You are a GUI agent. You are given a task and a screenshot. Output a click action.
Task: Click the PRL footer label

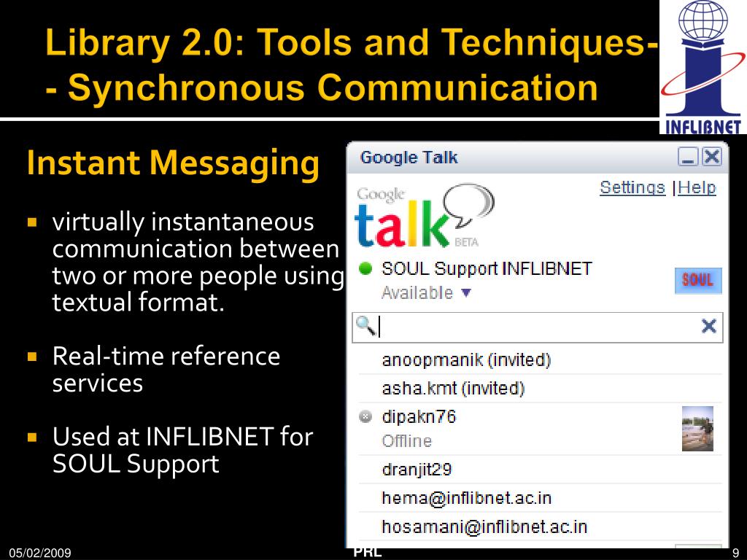[368, 551]
